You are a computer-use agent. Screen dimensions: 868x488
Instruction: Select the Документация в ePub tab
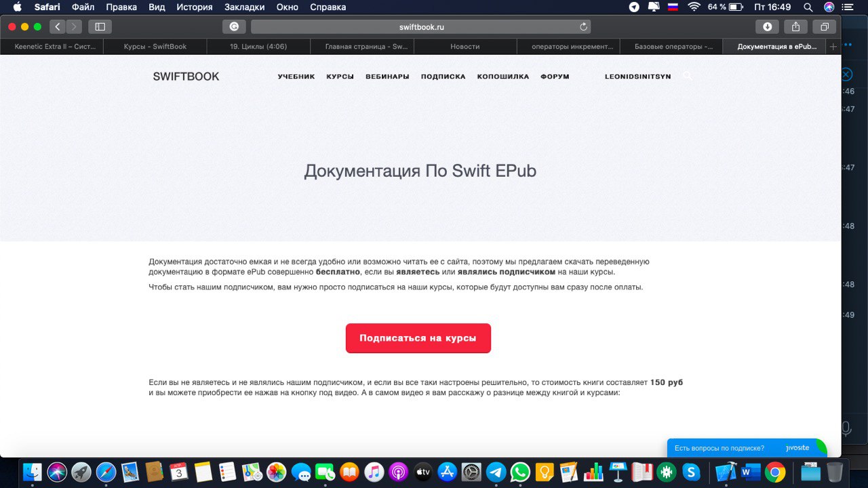click(x=775, y=47)
